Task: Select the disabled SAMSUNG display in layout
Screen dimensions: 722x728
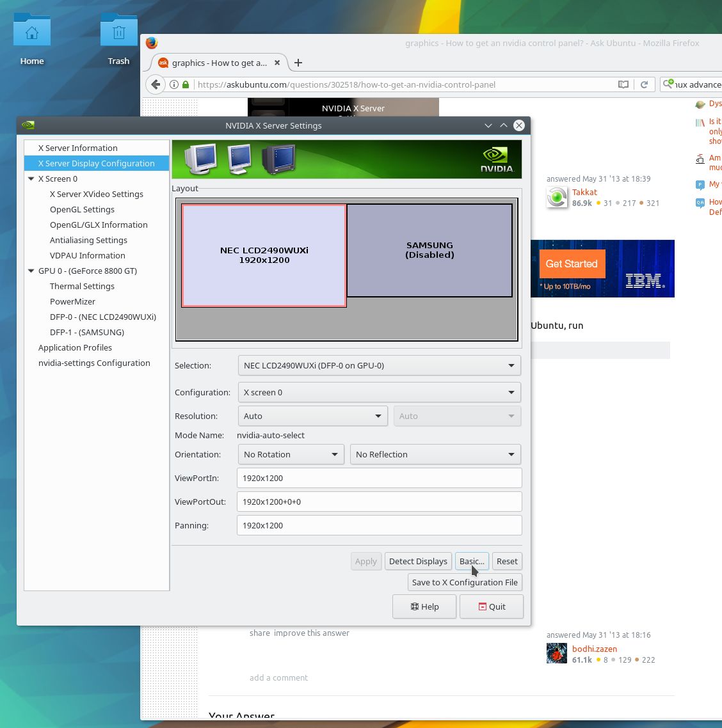Action: pyautogui.click(x=429, y=250)
